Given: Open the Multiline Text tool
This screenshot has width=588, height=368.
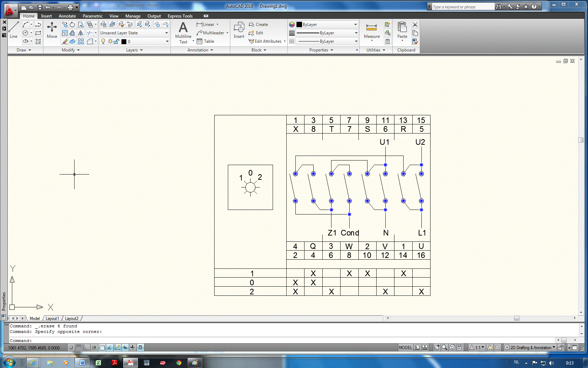Looking at the screenshot, I should [183, 32].
